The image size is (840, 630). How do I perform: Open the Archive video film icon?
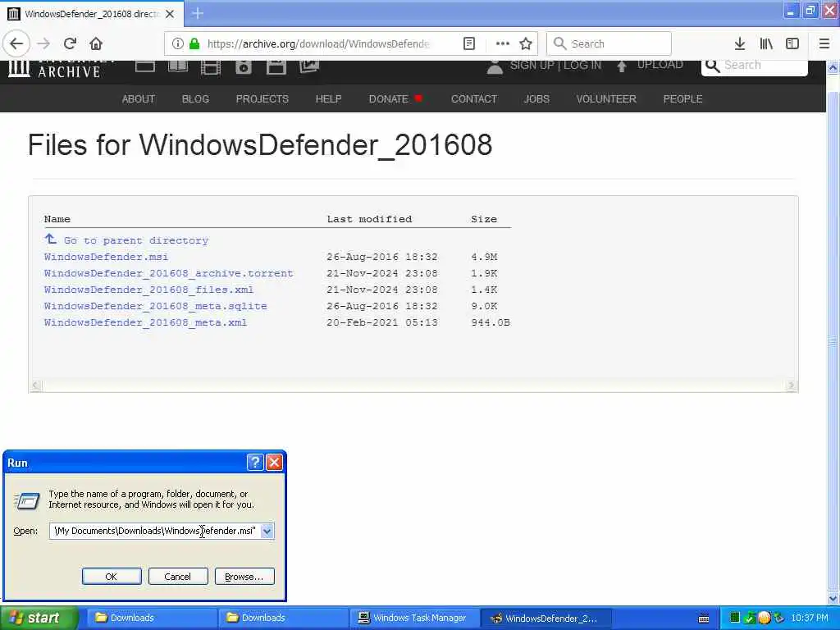coord(211,67)
